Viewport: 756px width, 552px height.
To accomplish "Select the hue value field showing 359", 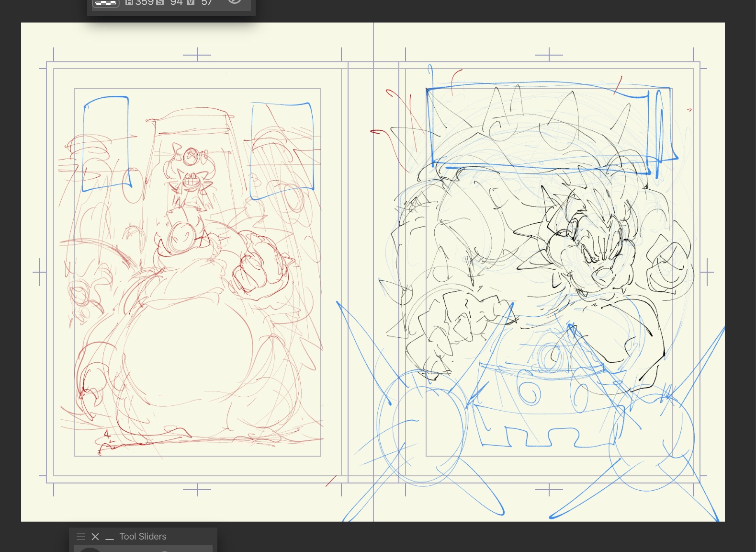I will [x=144, y=2].
